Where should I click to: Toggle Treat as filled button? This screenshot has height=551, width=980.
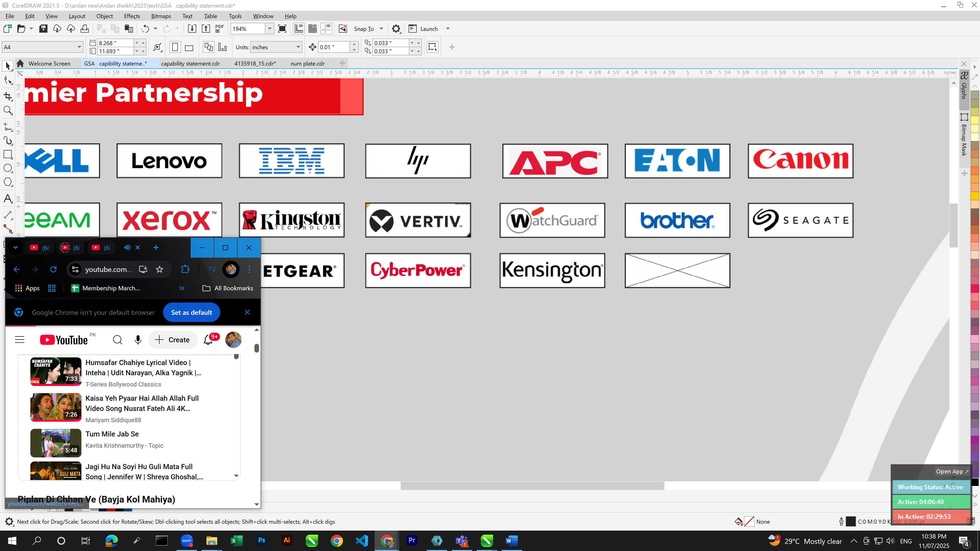point(433,47)
